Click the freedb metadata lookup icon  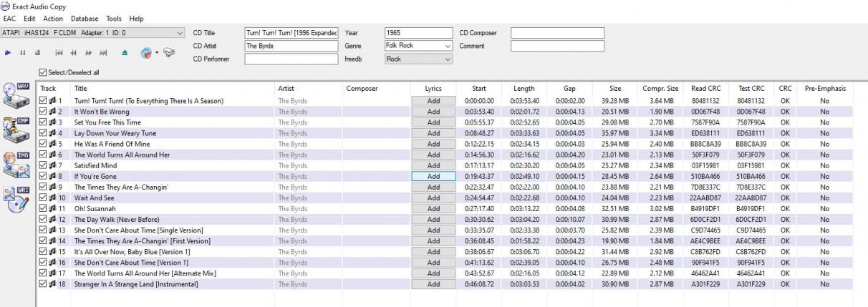147,52
